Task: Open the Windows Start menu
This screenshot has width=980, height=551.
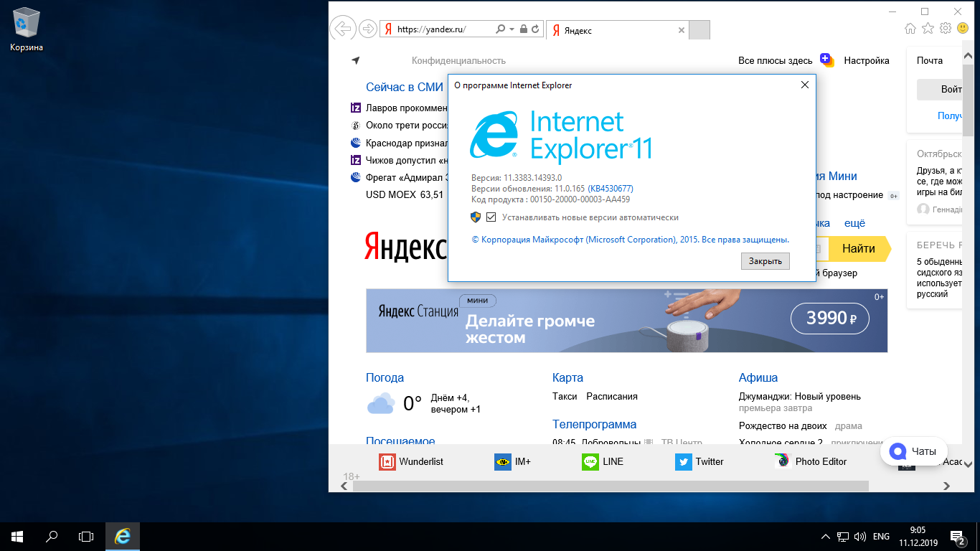Action: (x=17, y=536)
